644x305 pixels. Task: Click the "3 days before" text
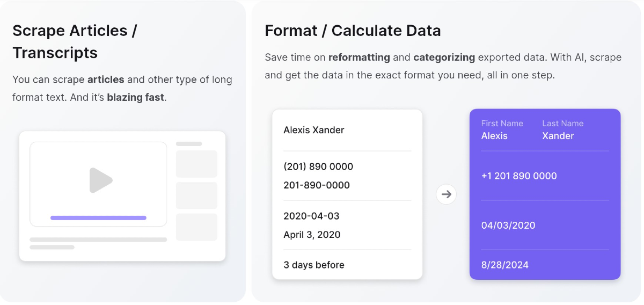point(314,265)
